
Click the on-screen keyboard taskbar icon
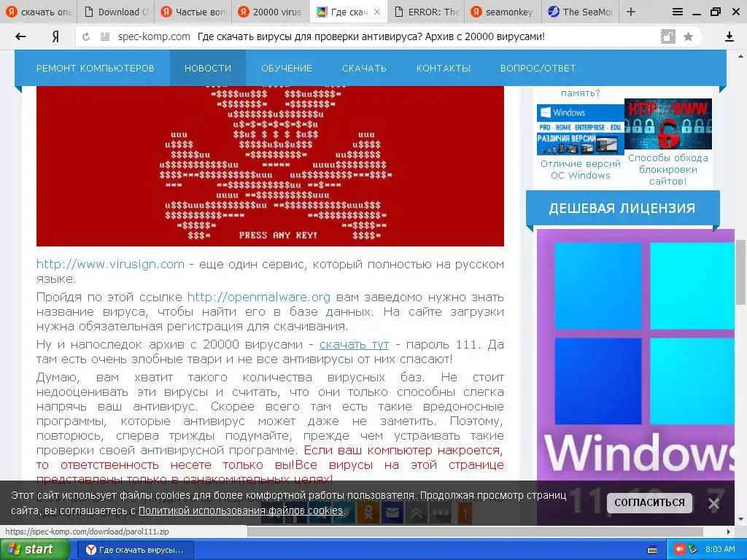651,550
